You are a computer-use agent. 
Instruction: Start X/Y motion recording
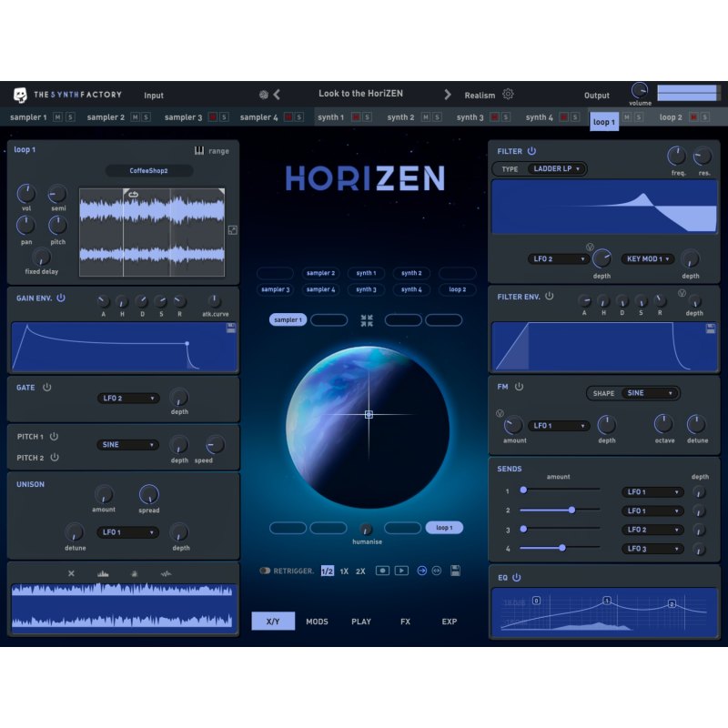click(382, 571)
